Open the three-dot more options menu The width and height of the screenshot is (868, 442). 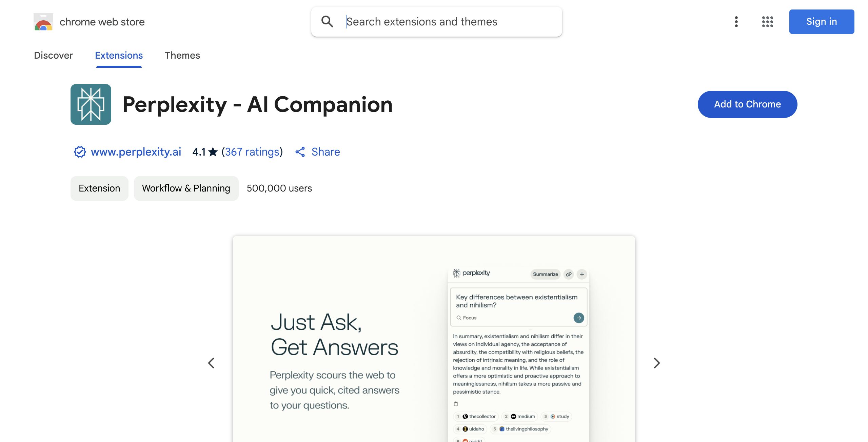[736, 22]
